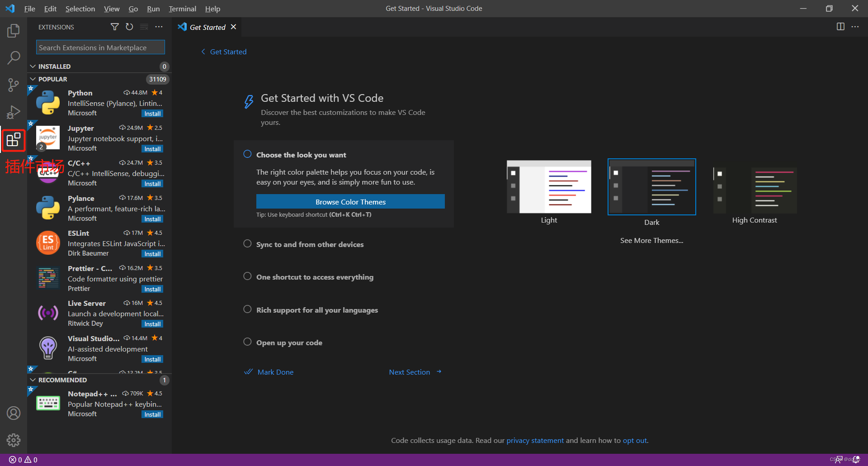Select the Dark theme thumbnail

[651, 187]
